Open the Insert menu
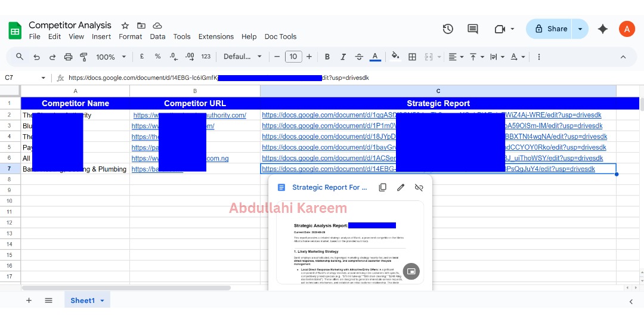This screenshot has height=322, width=644. pos(101,36)
